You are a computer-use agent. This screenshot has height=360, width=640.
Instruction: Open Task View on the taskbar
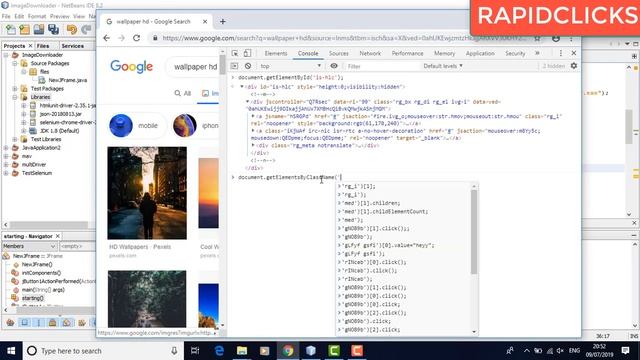pos(195,351)
